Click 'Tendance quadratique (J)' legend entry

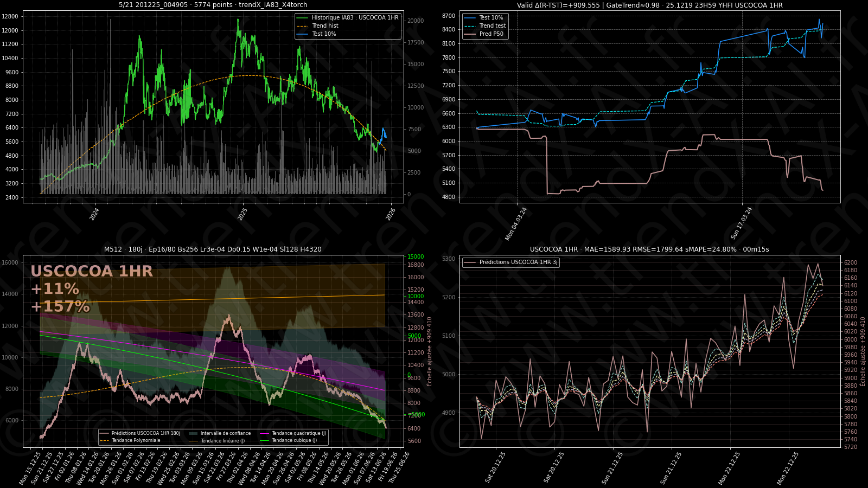pos(299,433)
